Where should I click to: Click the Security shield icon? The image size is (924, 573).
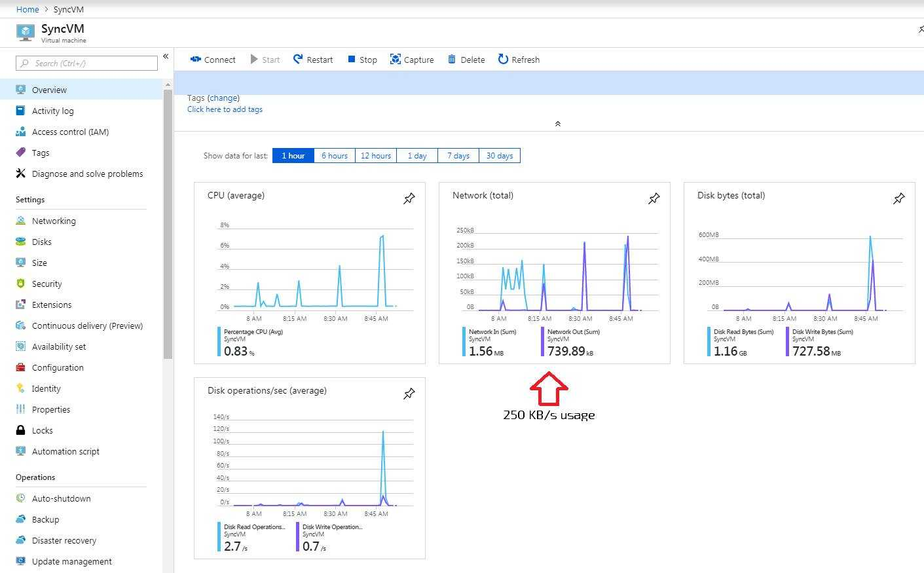pos(21,284)
